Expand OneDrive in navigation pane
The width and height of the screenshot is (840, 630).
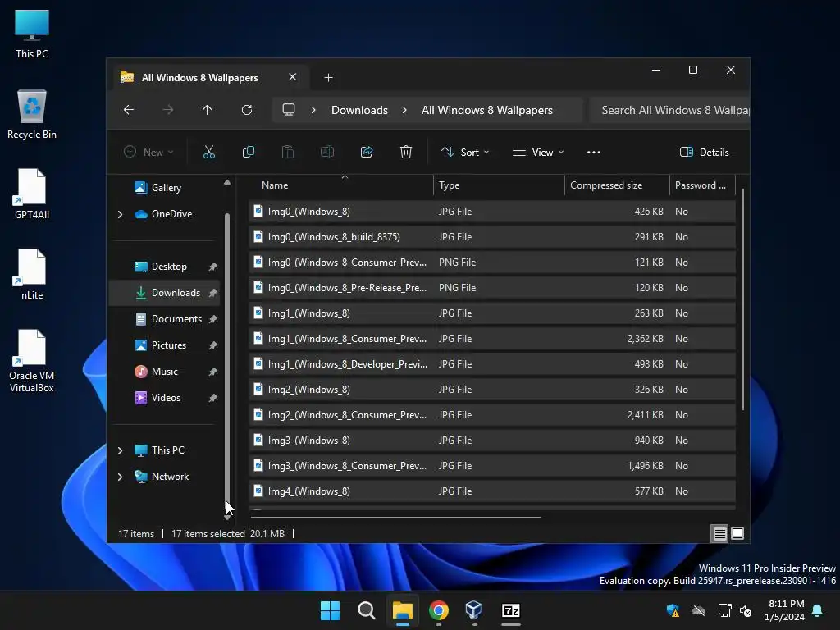(x=120, y=214)
